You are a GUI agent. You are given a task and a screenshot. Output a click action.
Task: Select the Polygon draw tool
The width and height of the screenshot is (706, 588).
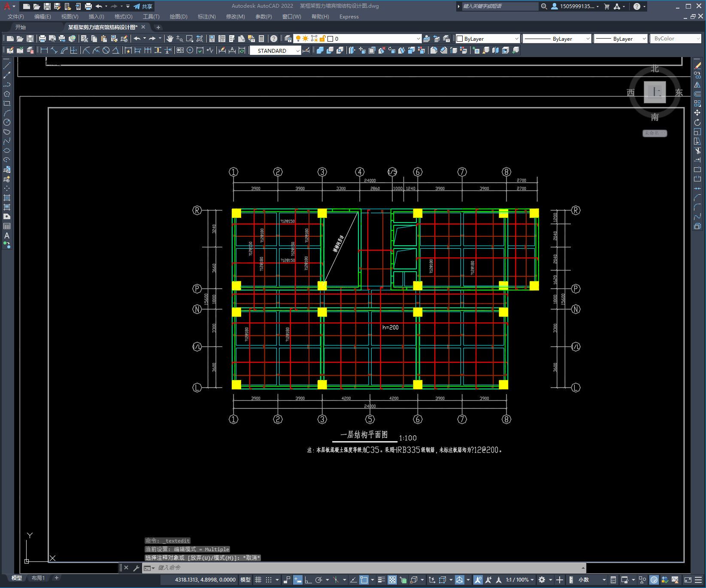[x=7, y=94]
